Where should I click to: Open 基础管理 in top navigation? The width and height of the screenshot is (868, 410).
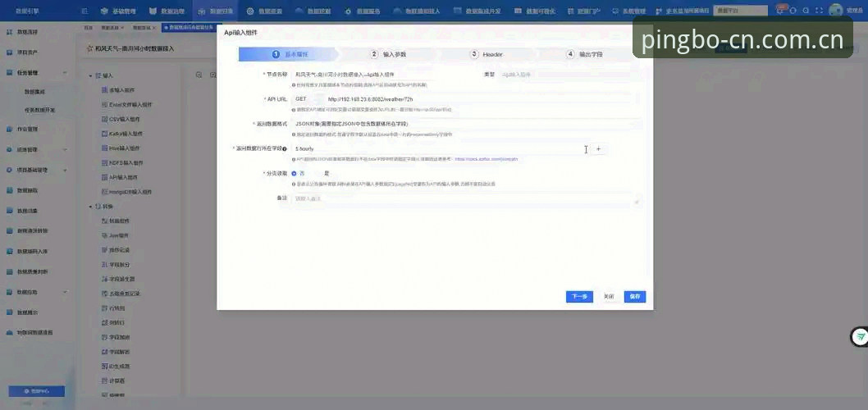point(118,11)
